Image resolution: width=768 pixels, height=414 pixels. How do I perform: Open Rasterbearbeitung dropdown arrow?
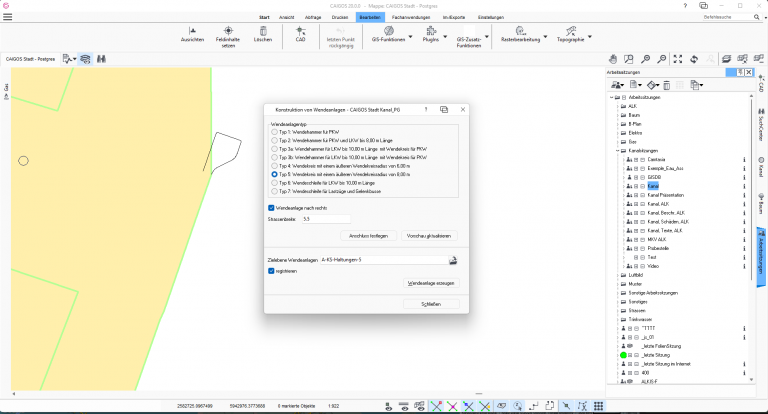click(x=545, y=37)
